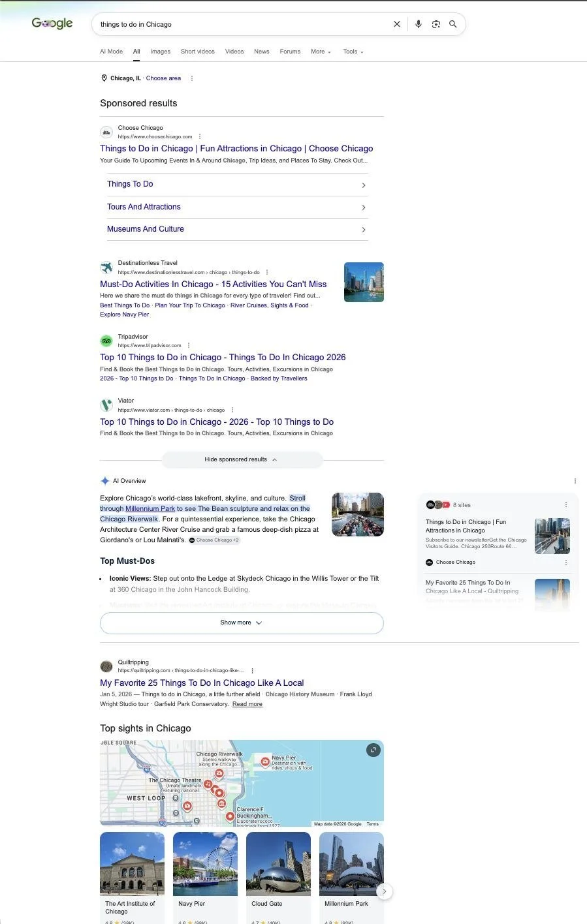Image resolution: width=587 pixels, height=924 pixels.
Task: Follow the Millennium Park link in AI Overview
Action: (x=150, y=509)
